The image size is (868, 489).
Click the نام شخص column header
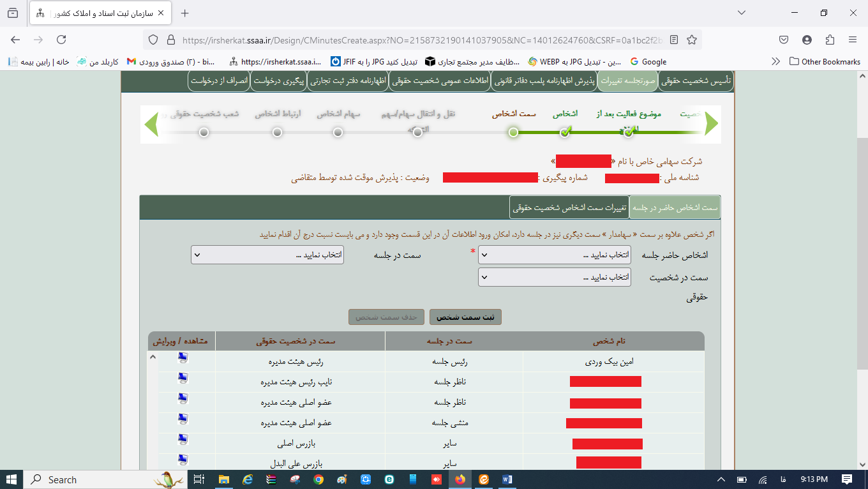click(x=608, y=341)
